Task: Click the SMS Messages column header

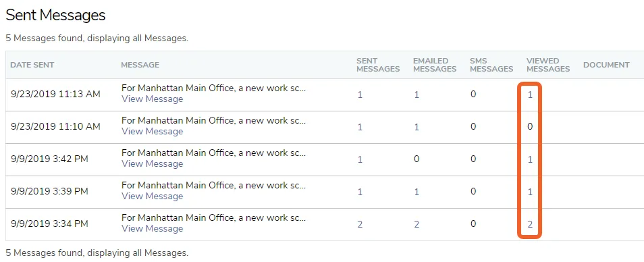Action: coord(491,65)
